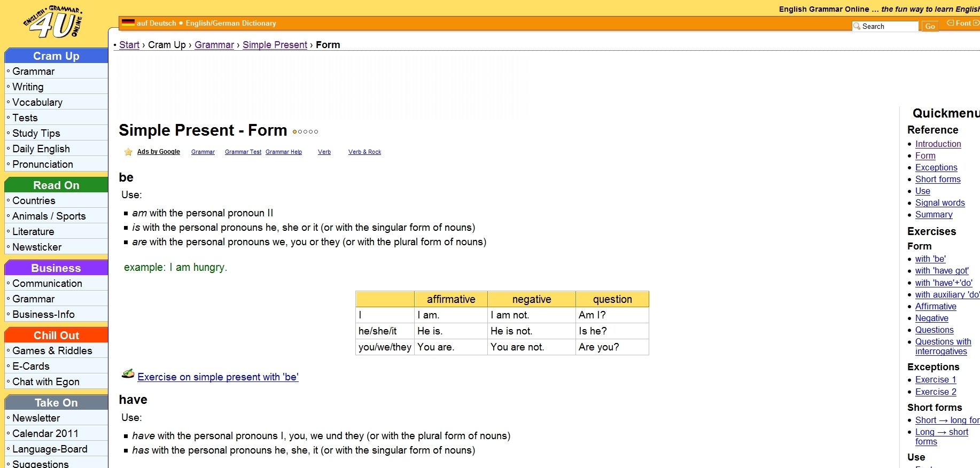Viewport: 980px width, 468px height.
Task: Click the pencil icon beside the 'be' exercise
Action: pos(128,374)
